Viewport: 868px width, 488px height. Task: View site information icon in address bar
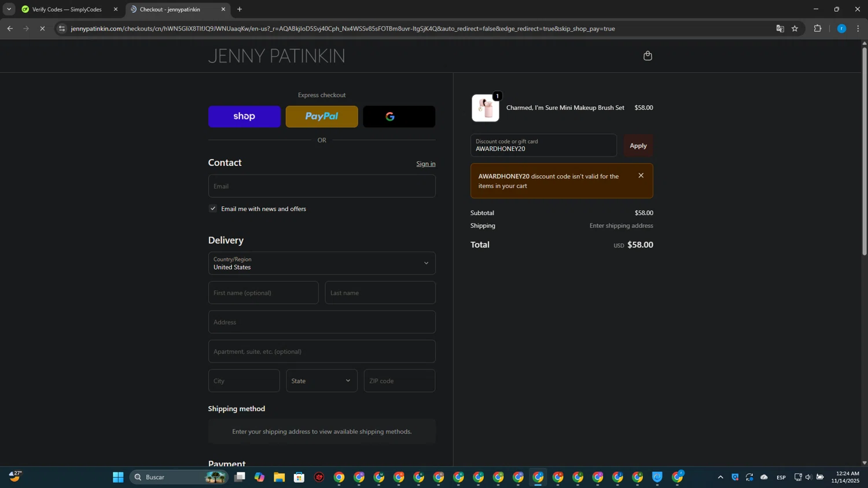pos(62,28)
